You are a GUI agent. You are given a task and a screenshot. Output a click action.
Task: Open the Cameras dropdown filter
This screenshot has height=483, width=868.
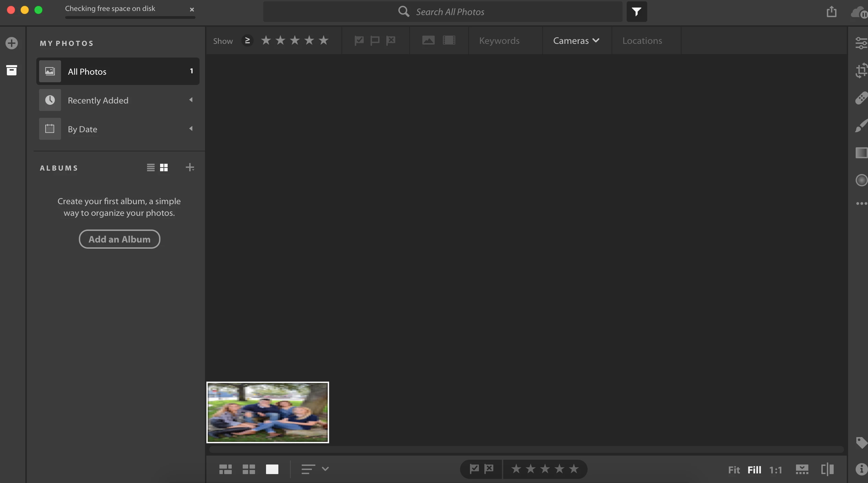click(x=576, y=41)
